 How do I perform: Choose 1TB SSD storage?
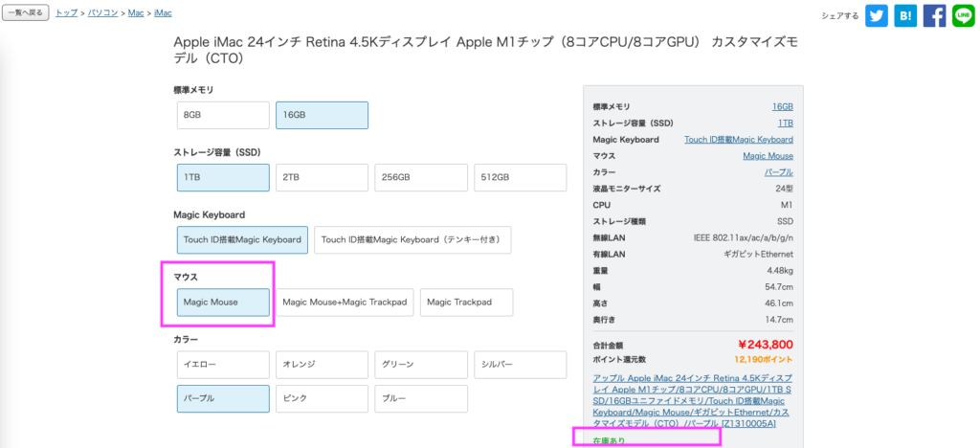click(223, 177)
